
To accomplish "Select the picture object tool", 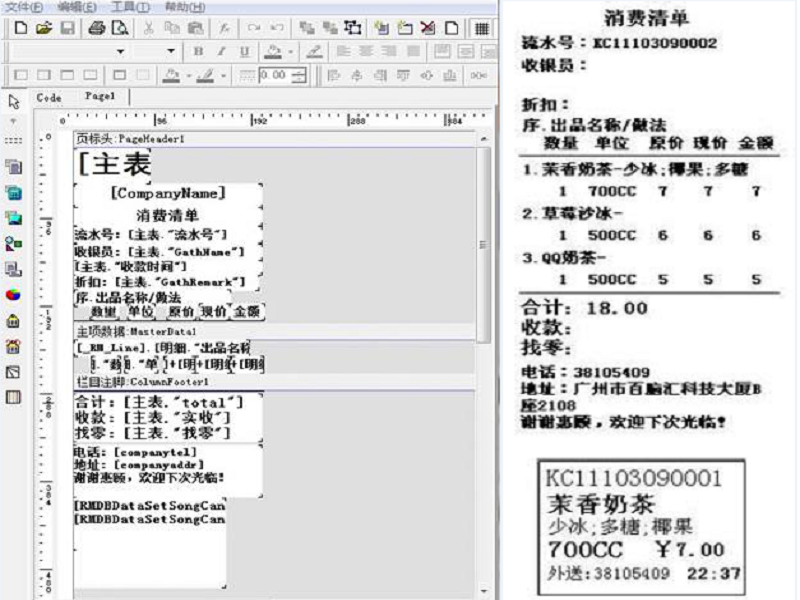I will pos(14,217).
